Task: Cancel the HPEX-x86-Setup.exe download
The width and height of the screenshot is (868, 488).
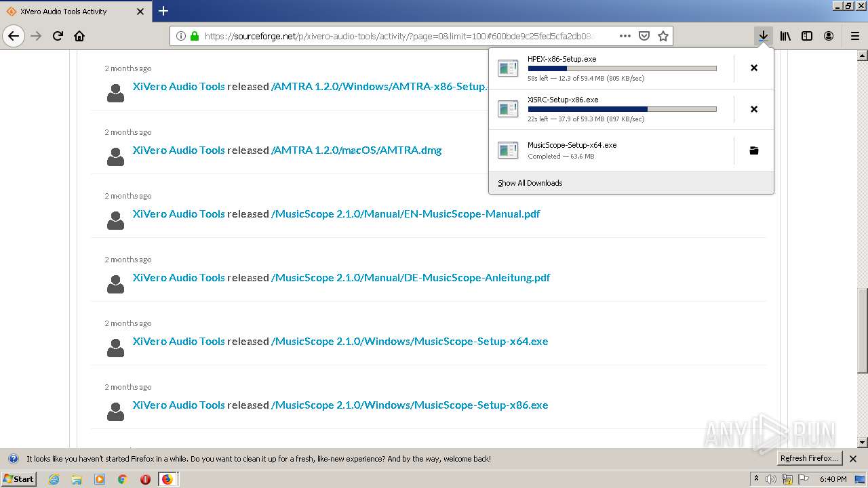Action: pos(754,68)
